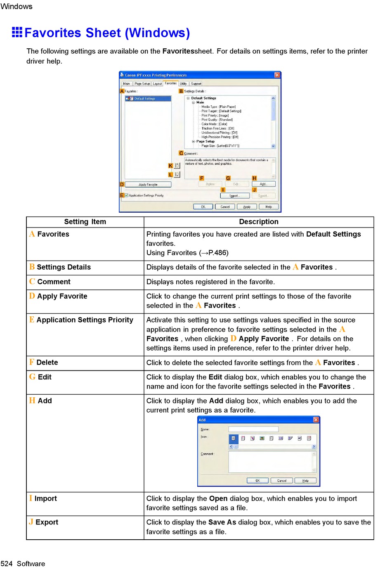Click the Import... button
The image size is (392, 569).
coord(234,196)
